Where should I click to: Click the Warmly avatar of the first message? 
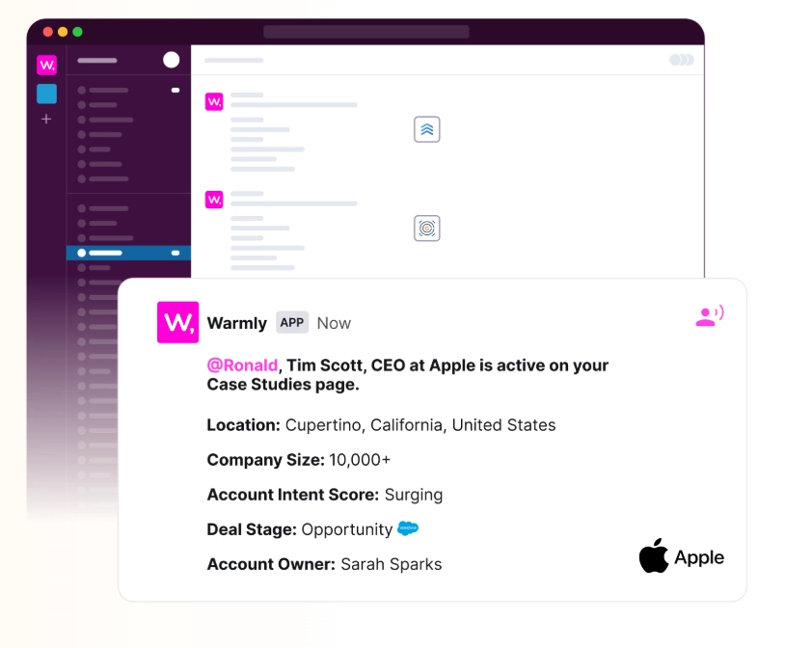point(214,101)
